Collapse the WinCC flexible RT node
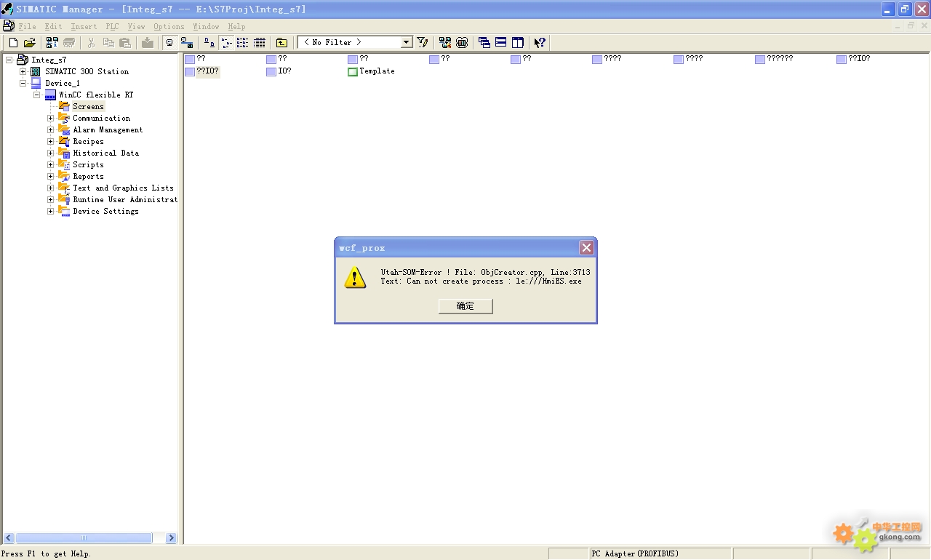The width and height of the screenshot is (931, 560). click(36, 95)
